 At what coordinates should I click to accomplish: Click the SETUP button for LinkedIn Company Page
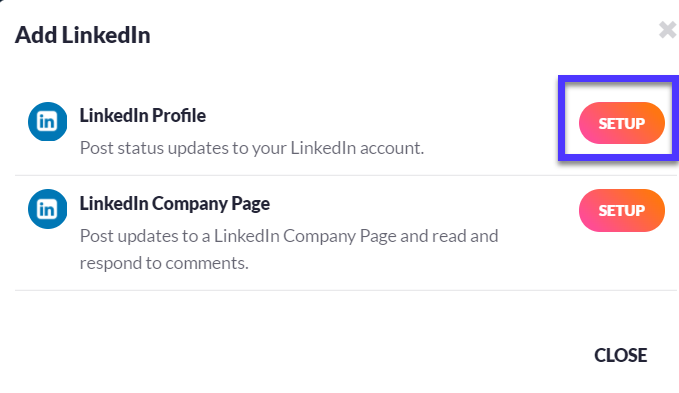pyautogui.click(x=621, y=210)
